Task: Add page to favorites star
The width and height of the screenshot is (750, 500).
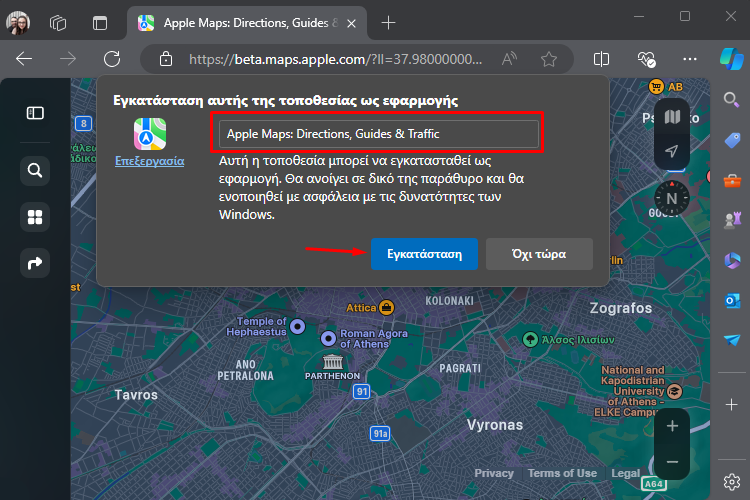Action: tap(549, 59)
